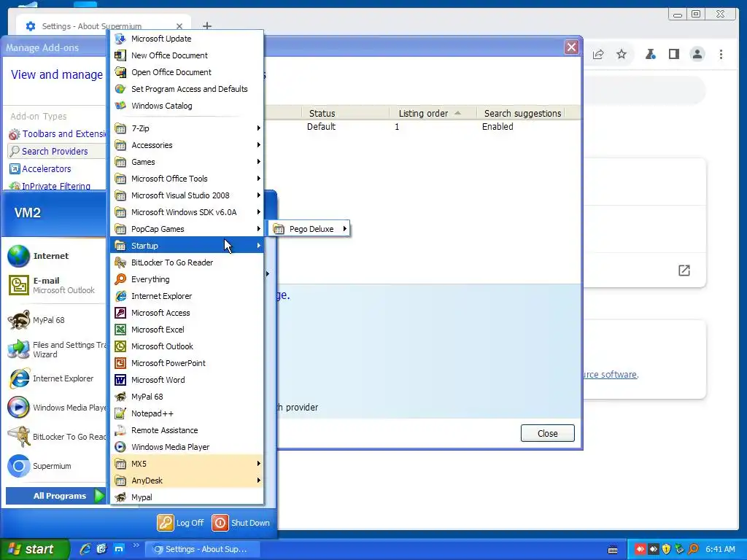Sort by Listing order column header
The width and height of the screenshot is (747, 560).
(433, 113)
